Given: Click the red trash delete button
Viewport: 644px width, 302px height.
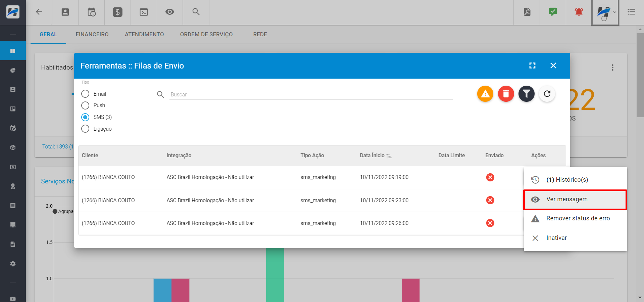Looking at the screenshot, I should pos(506,94).
